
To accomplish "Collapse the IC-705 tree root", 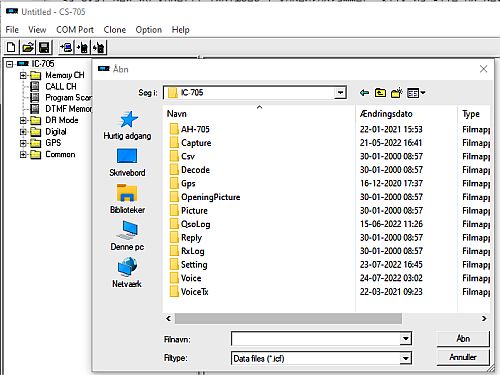I will [10, 64].
